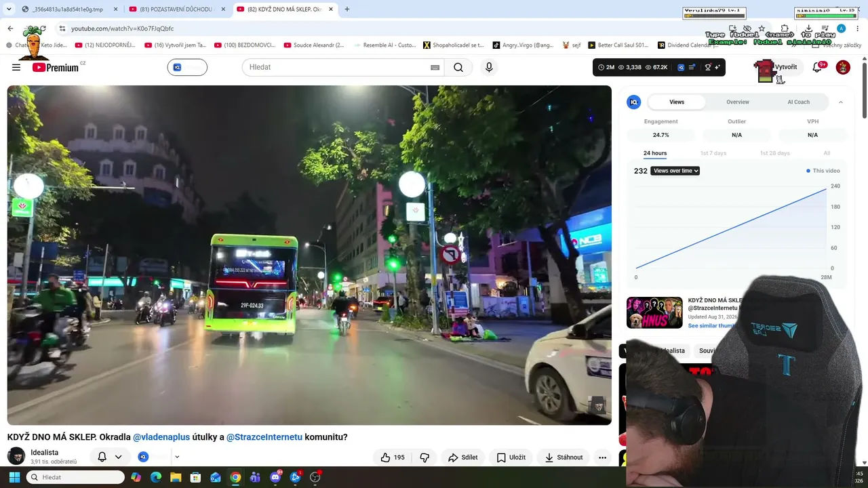This screenshot has height=488, width=868.
Task: Click the Stáhnout download button
Action: [564, 457]
